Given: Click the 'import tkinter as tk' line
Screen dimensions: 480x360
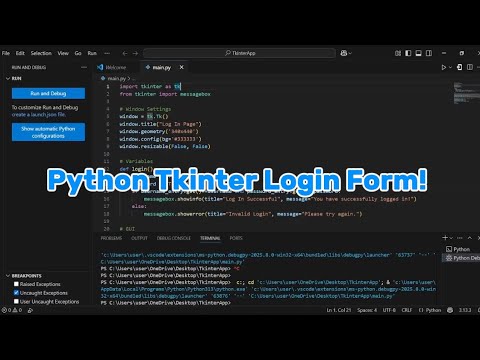Looking at the screenshot, I should [x=150, y=86].
